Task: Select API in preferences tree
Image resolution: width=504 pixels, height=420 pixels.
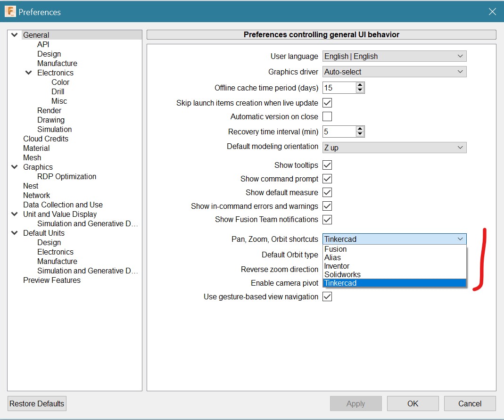Action: pos(43,44)
